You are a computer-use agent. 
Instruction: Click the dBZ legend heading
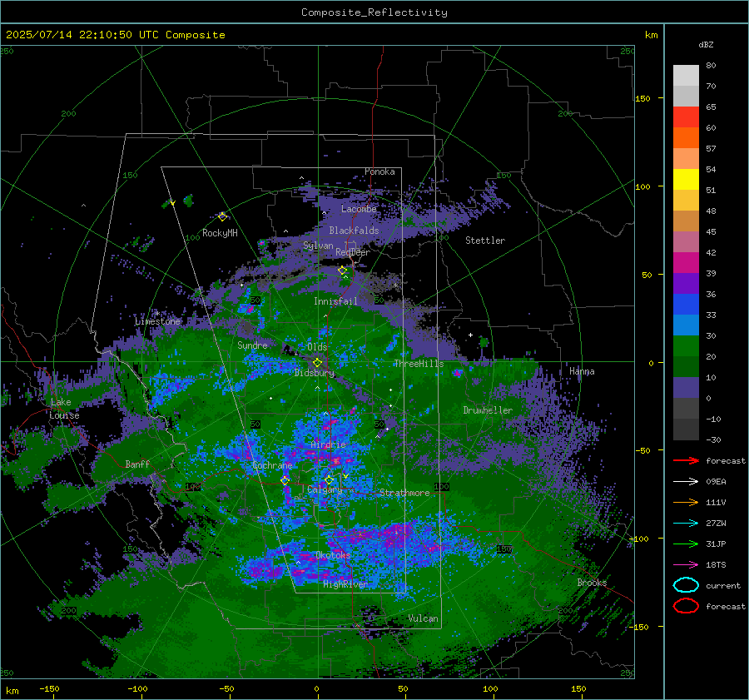point(706,45)
